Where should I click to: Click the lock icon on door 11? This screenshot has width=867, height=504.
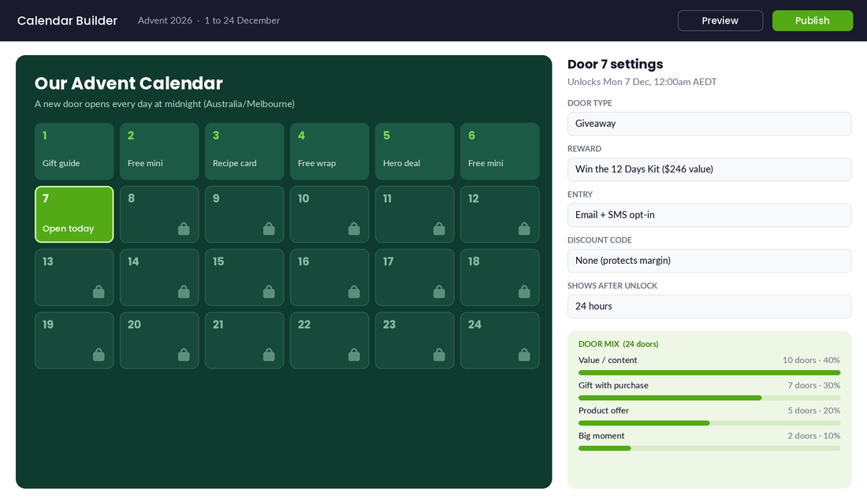pos(439,228)
